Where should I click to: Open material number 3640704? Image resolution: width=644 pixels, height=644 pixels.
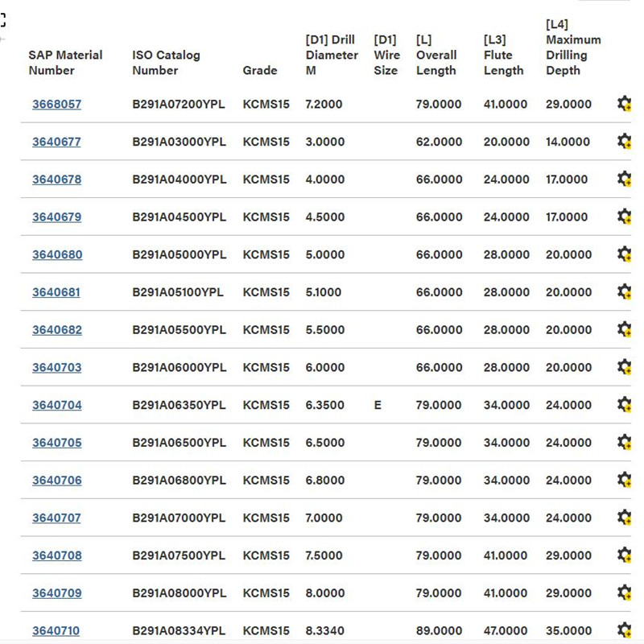(x=56, y=406)
